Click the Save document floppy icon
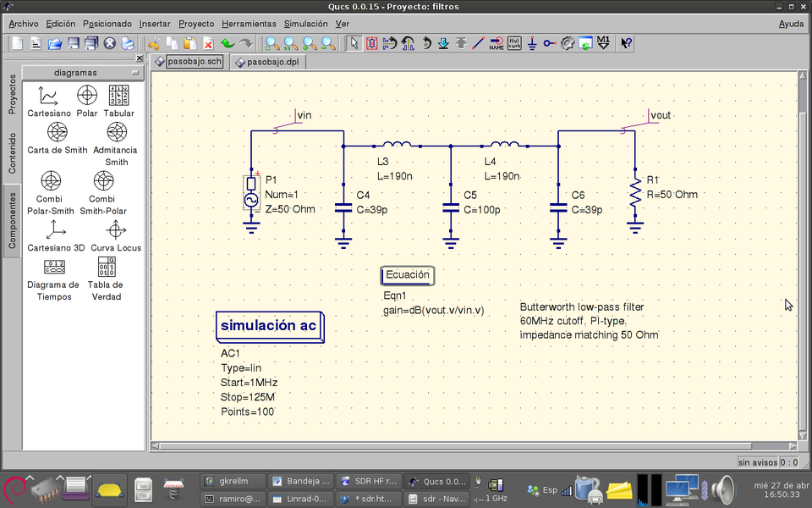The height and width of the screenshot is (508, 812). (x=74, y=42)
